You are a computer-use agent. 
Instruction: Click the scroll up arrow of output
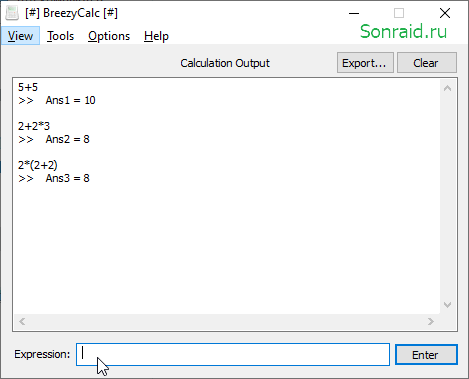447,88
